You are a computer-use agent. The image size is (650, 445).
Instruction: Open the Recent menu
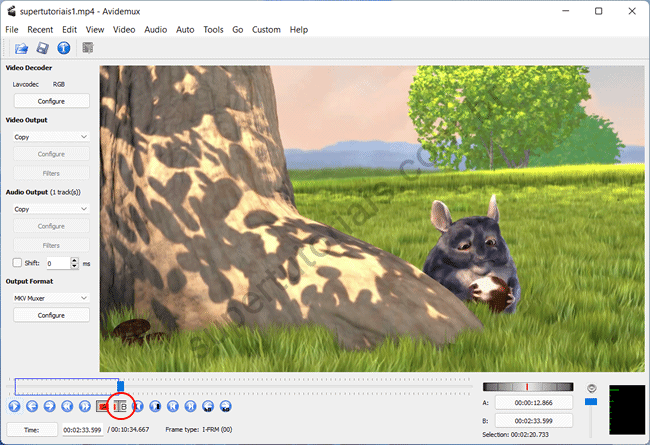40,30
